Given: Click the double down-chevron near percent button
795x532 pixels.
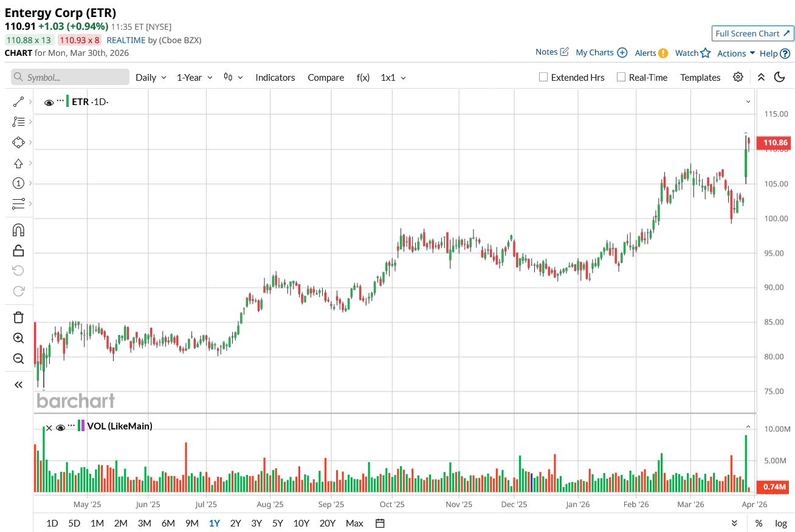Looking at the screenshot, I should [734, 523].
